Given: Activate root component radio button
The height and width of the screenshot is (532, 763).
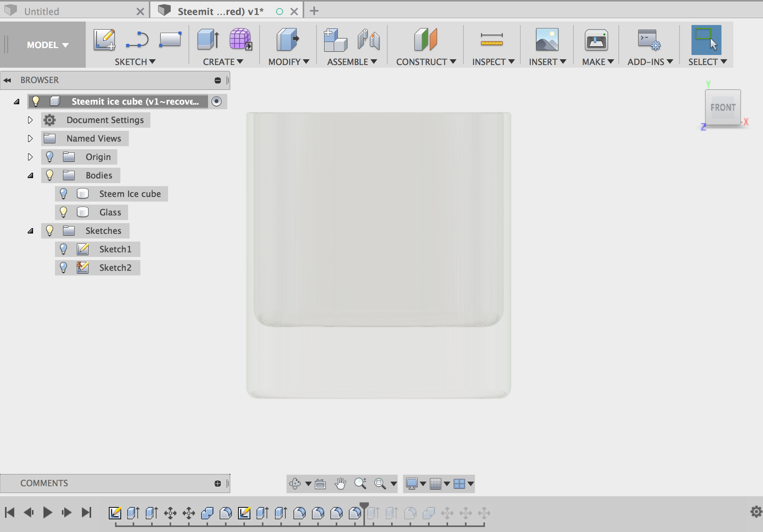Looking at the screenshot, I should (x=217, y=102).
